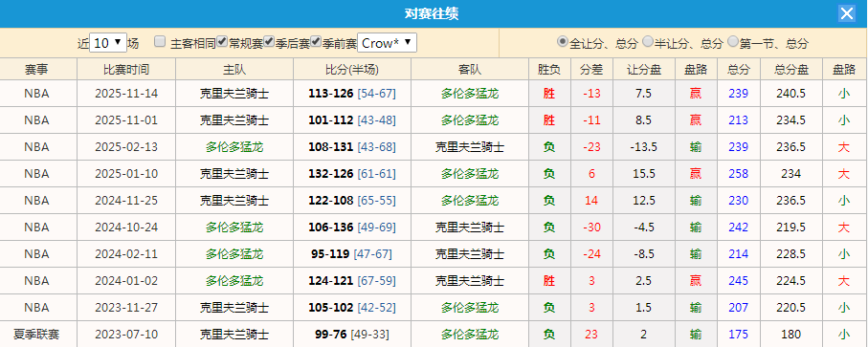Open the recent games count dropdown showing 10
The width and height of the screenshot is (868, 347).
[x=108, y=43]
